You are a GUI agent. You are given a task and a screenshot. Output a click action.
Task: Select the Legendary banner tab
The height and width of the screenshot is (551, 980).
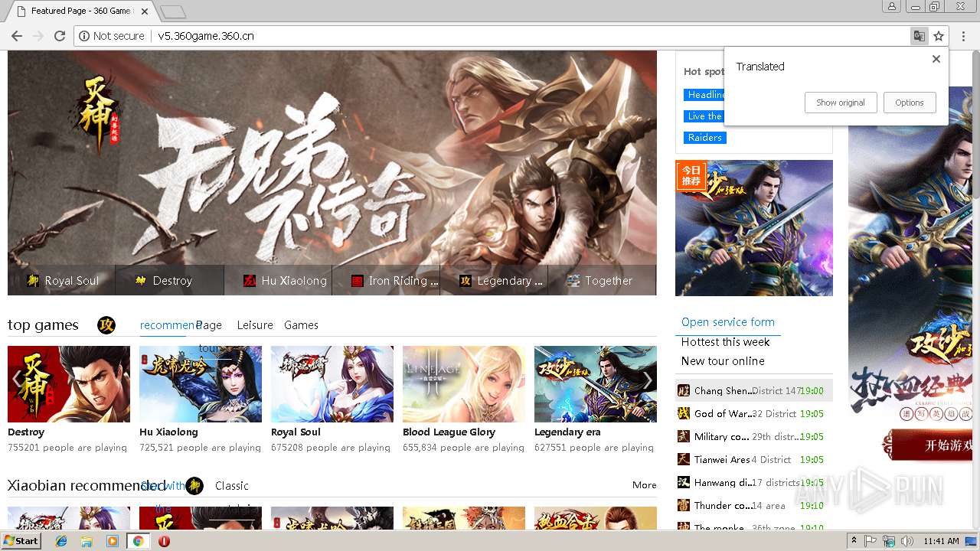(x=494, y=280)
